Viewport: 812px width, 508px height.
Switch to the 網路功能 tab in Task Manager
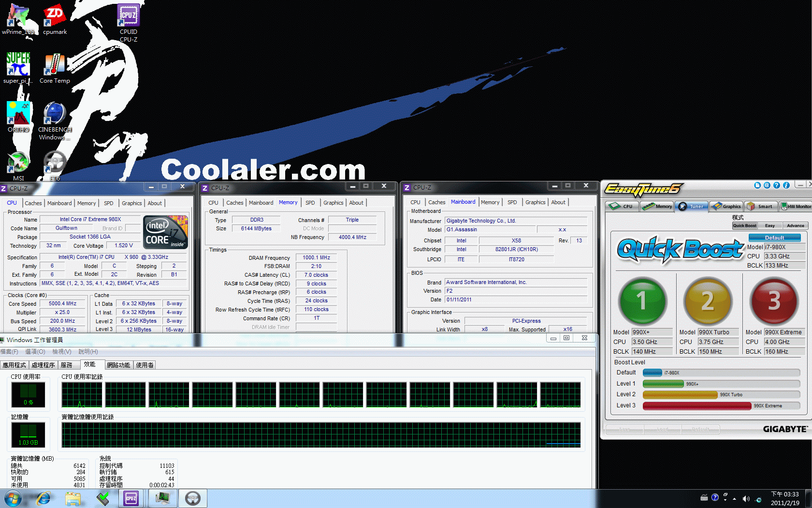pyautogui.click(x=118, y=365)
